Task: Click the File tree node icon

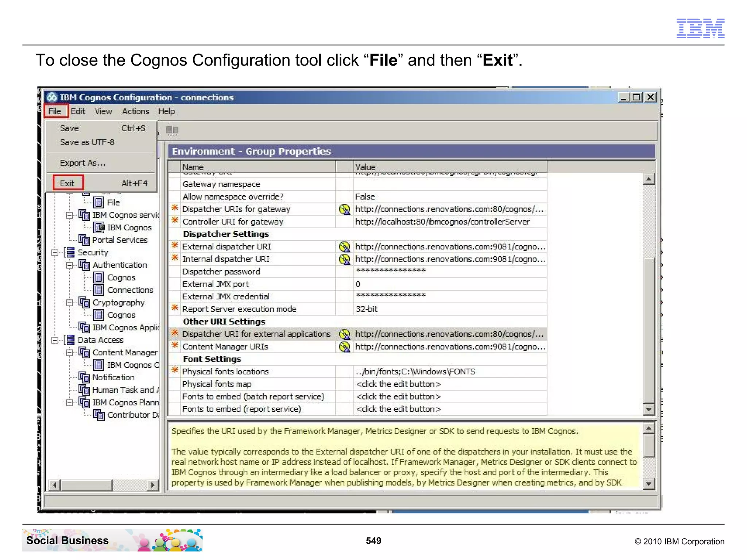Action: click(98, 202)
